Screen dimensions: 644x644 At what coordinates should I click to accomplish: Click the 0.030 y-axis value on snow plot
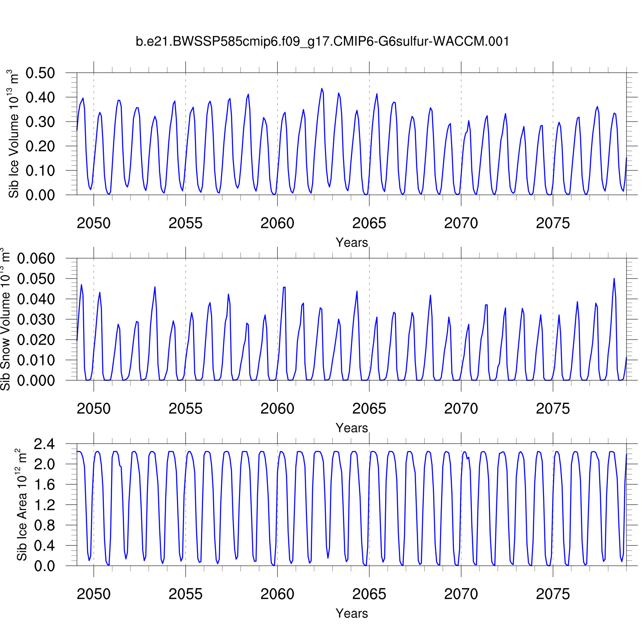tap(36, 319)
